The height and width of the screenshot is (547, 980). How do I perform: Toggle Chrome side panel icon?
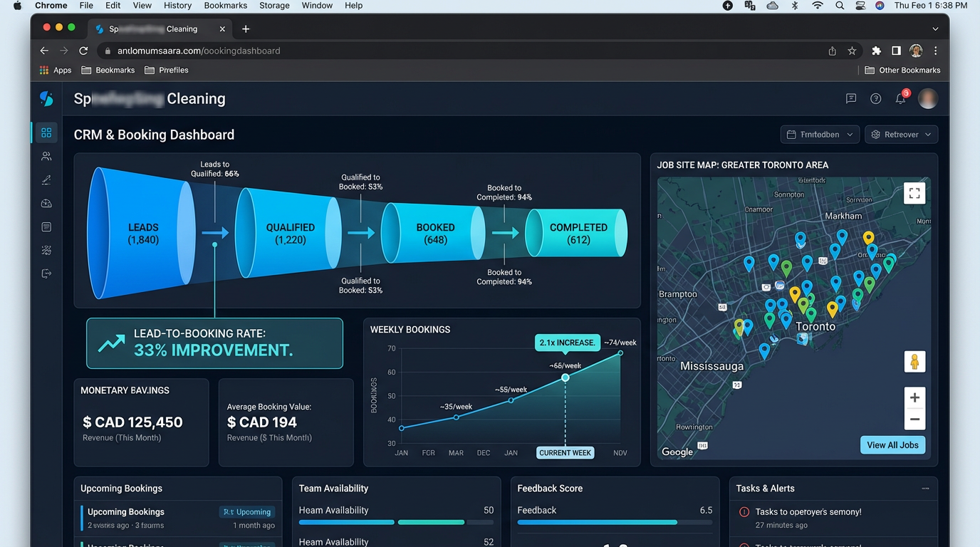point(896,51)
